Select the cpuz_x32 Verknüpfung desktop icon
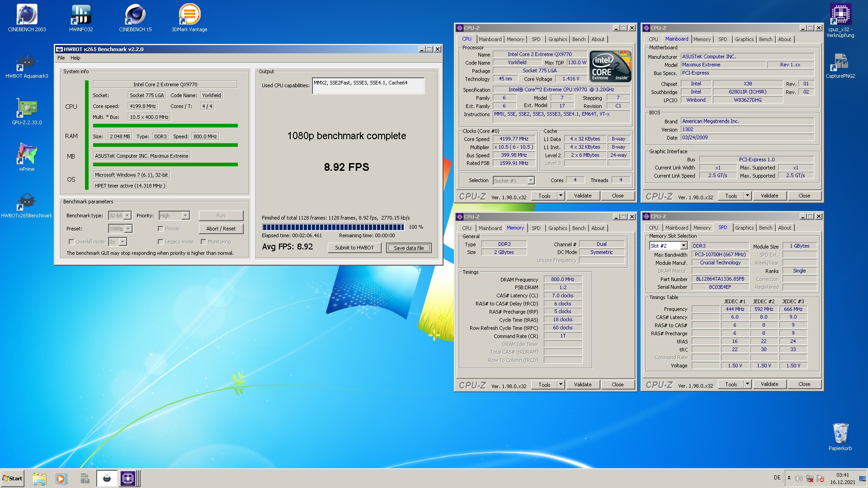Viewport: 868px width, 488px height. click(840, 21)
